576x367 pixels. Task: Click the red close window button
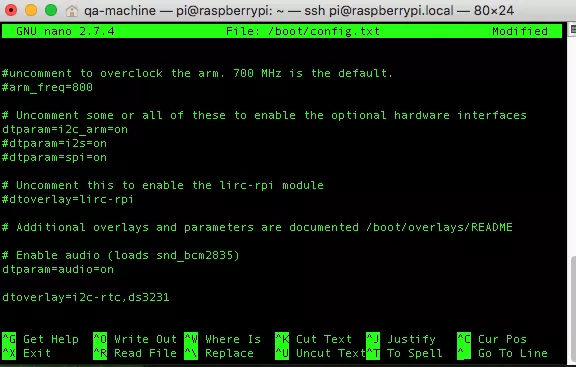(11, 10)
